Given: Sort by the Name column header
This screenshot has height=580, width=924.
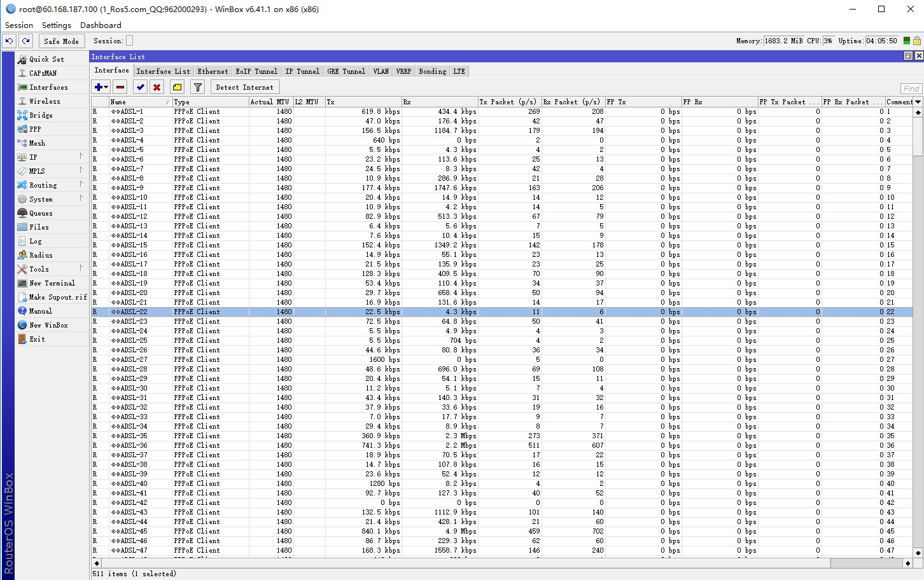Looking at the screenshot, I should [x=140, y=102].
